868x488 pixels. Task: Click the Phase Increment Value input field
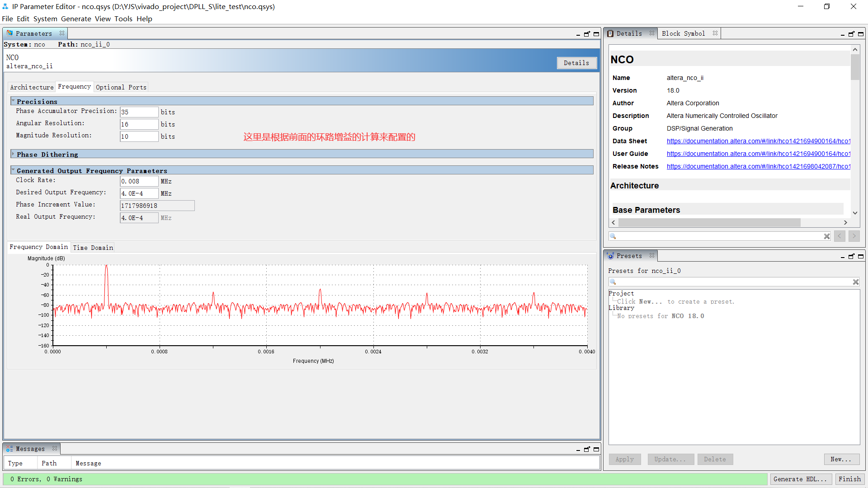point(157,205)
